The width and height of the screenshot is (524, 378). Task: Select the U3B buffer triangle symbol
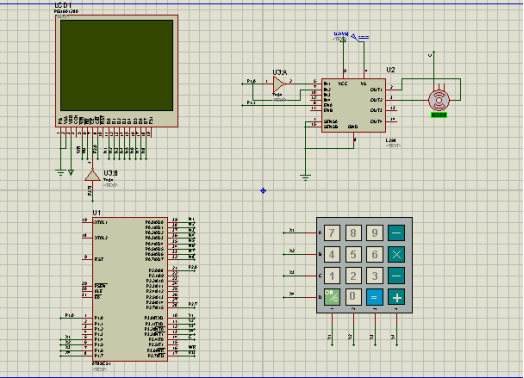(92, 175)
